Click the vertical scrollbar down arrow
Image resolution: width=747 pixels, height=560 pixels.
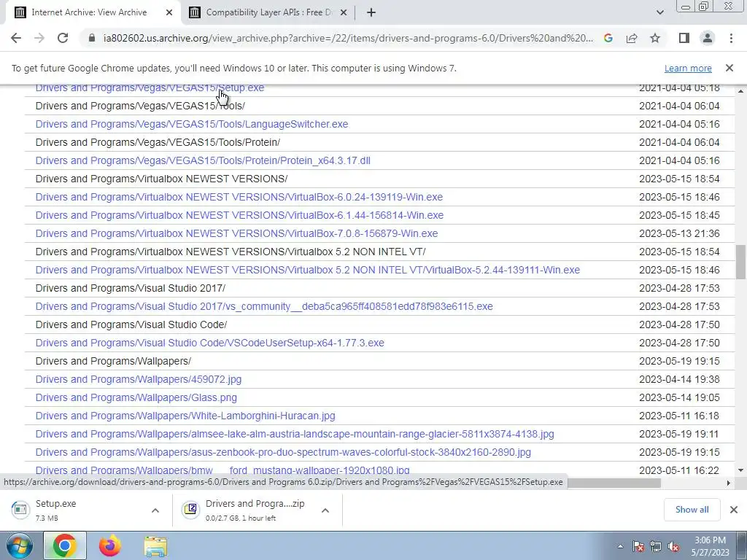(740, 470)
